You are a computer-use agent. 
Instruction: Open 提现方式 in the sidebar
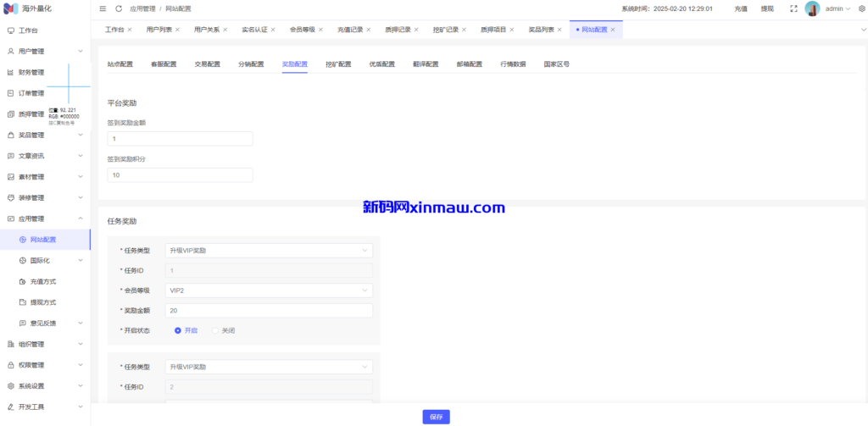tap(43, 302)
